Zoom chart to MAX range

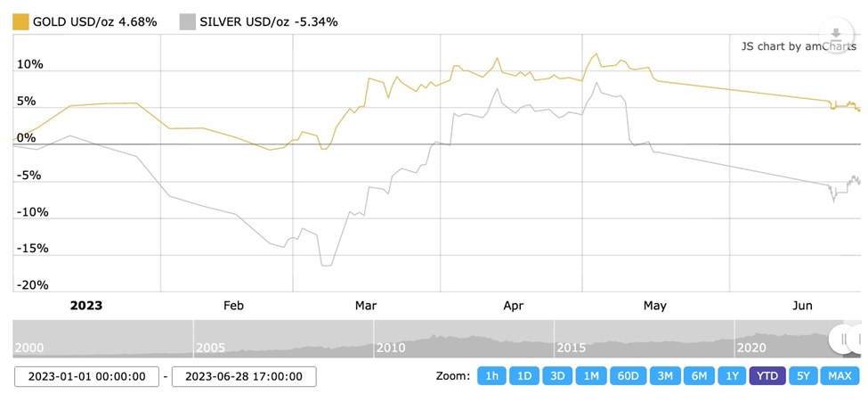[840, 376]
